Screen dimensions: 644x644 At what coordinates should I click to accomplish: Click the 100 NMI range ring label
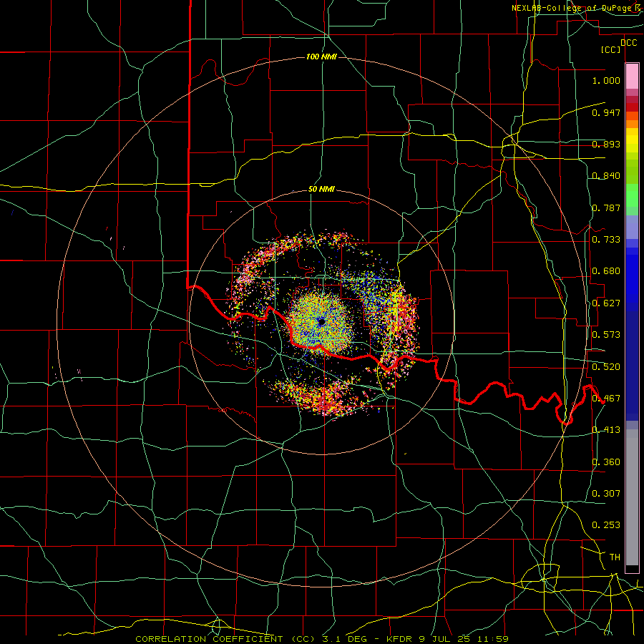coord(321,57)
